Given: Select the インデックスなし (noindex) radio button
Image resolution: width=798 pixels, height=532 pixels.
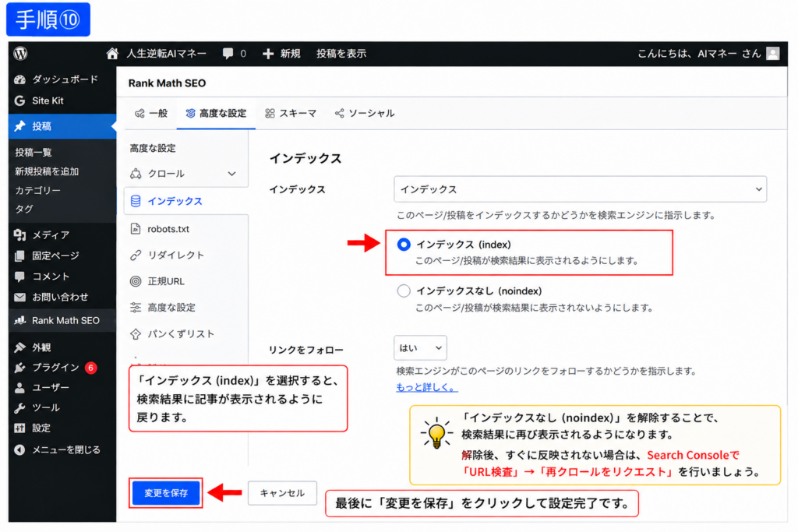Looking at the screenshot, I should pos(404,291).
